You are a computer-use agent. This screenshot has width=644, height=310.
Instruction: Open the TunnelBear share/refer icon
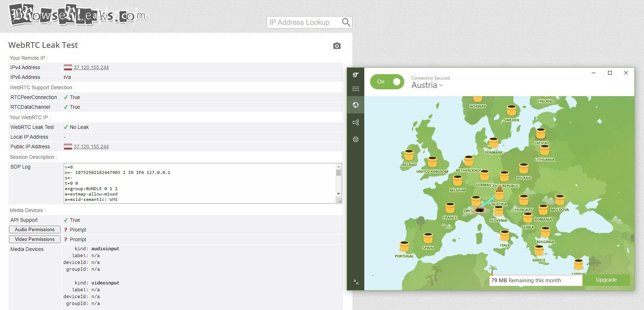click(x=356, y=122)
